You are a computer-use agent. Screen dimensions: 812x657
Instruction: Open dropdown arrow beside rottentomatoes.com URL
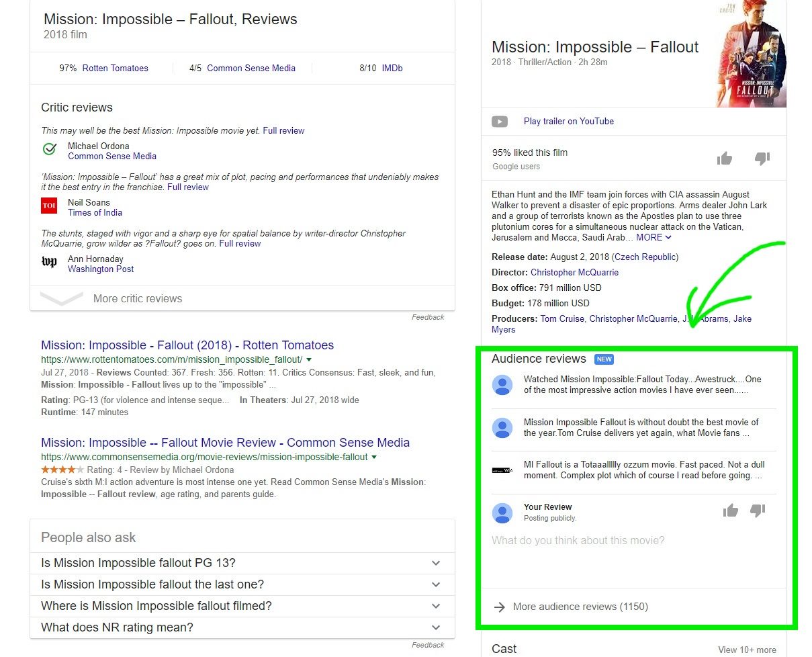pos(308,360)
